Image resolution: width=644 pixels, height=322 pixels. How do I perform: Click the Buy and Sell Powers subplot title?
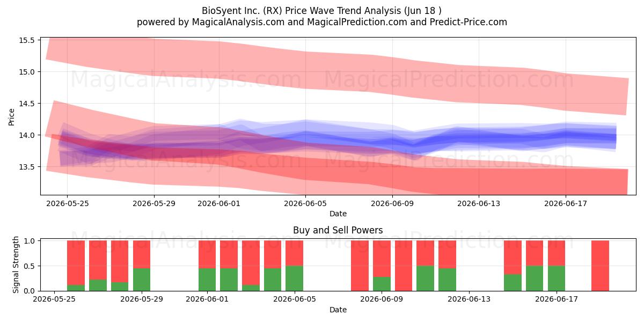[x=338, y=230]
